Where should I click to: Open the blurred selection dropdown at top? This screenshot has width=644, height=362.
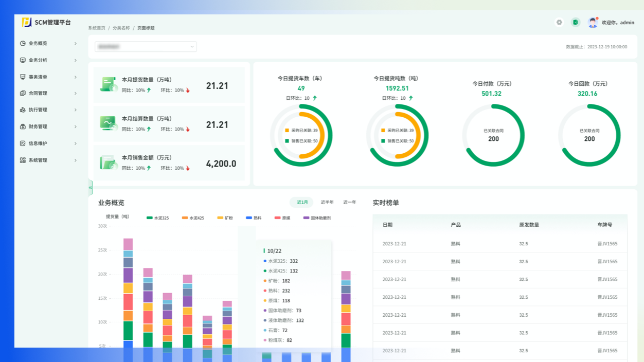tap(146, 47)
